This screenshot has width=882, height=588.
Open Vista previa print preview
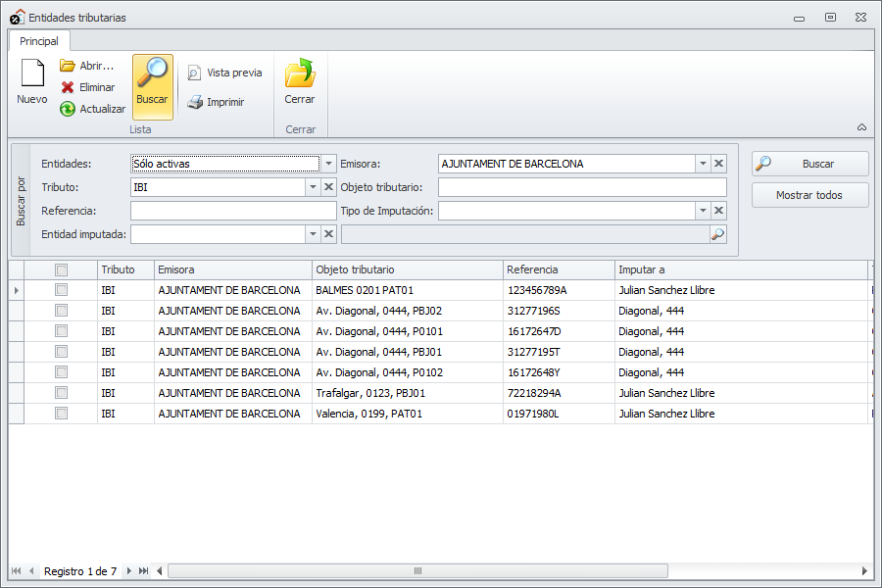pos(195,73)
